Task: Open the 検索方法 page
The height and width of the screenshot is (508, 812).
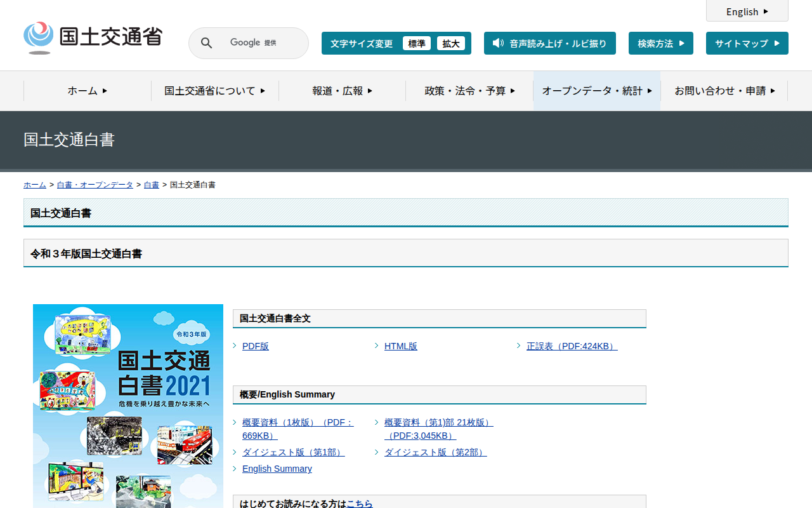Action: (x=660, y=43)
